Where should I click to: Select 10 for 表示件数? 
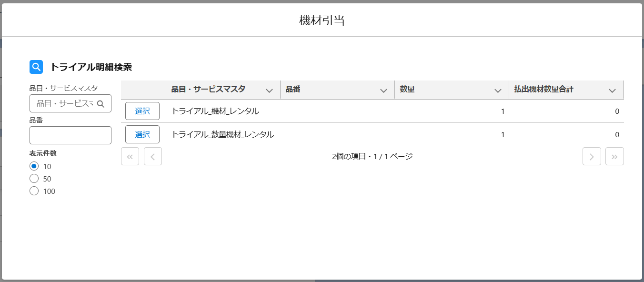(x=34, y=166)
